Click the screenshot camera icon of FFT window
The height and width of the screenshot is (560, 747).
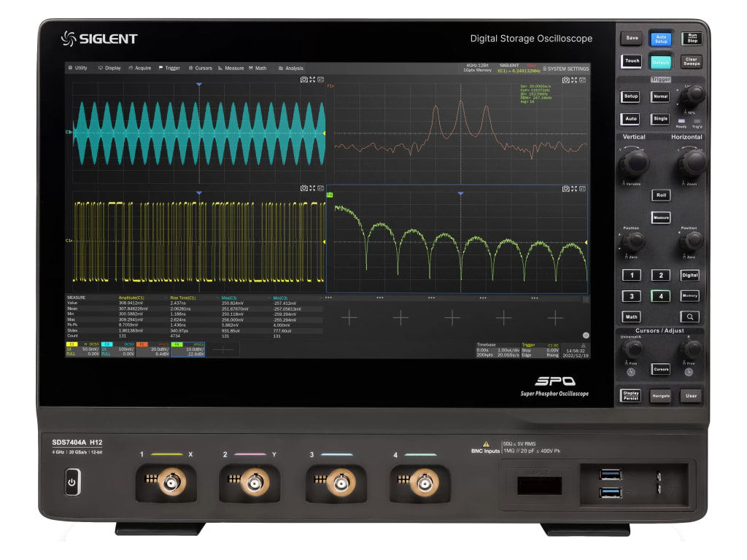coord(565,80)
